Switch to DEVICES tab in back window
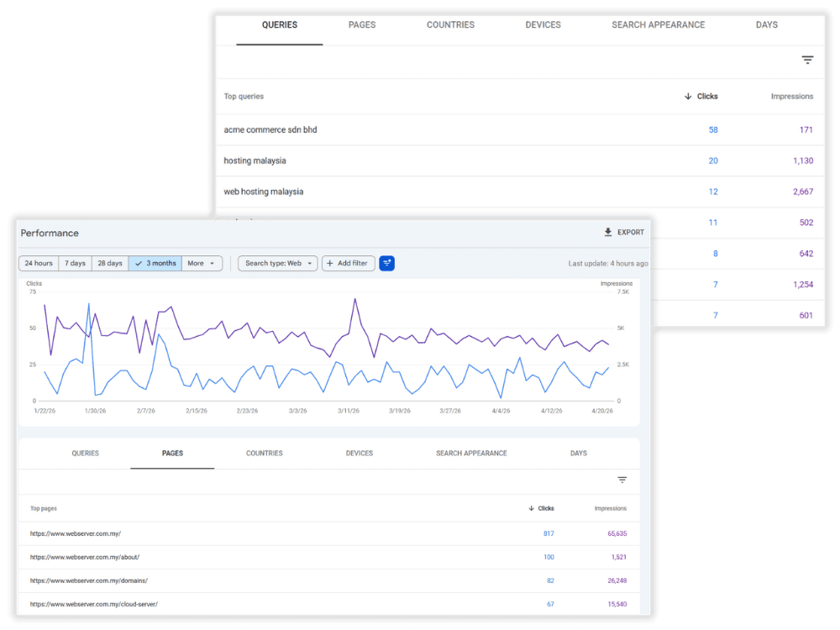The image size is (840, 630). (543, 25)
